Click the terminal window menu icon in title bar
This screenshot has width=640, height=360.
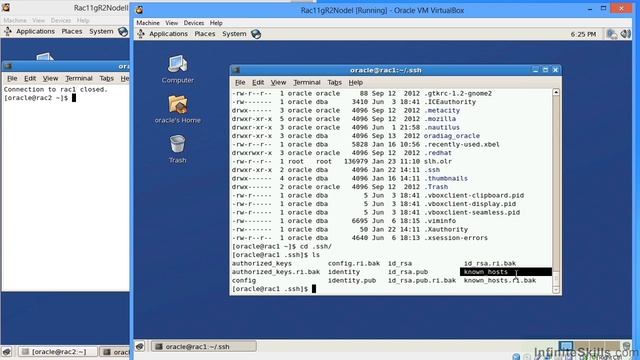tap(236, 70)
